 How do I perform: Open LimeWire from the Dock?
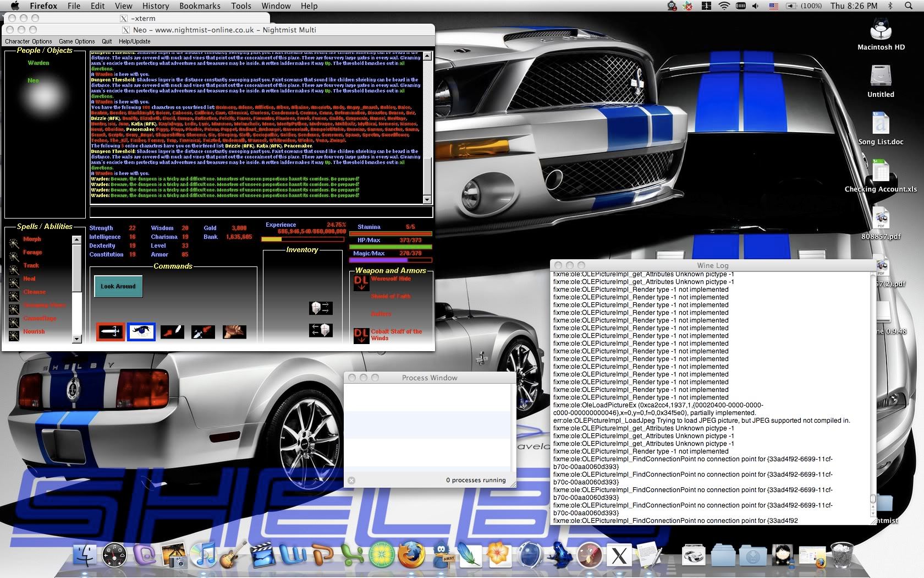point(381,555)
